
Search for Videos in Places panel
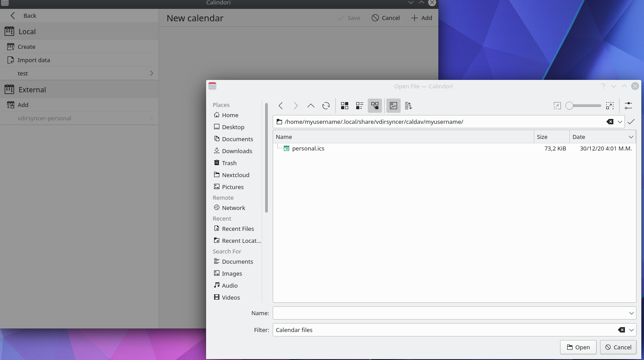tap(227, 297)
